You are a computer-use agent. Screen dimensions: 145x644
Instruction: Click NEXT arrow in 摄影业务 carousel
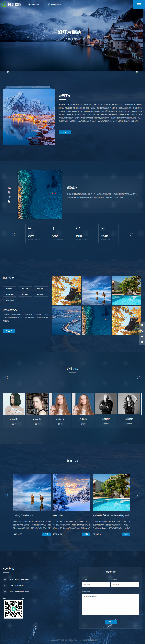[133, 234]
